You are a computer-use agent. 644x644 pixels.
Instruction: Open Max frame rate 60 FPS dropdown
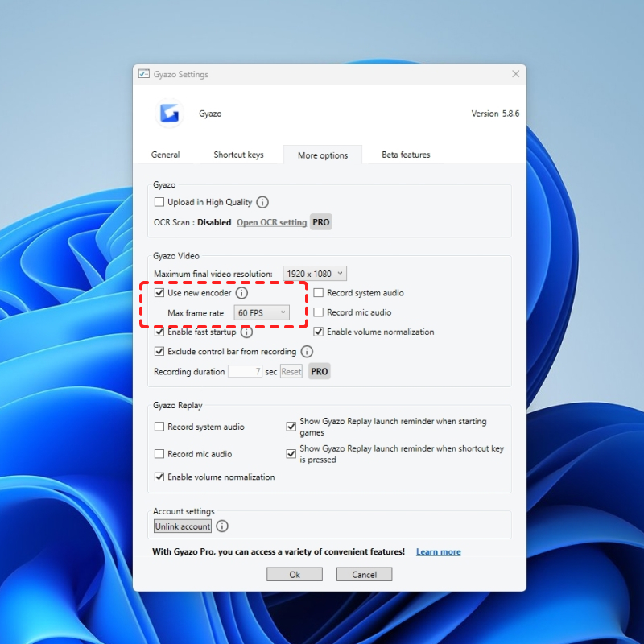click(x=262, y=313)
